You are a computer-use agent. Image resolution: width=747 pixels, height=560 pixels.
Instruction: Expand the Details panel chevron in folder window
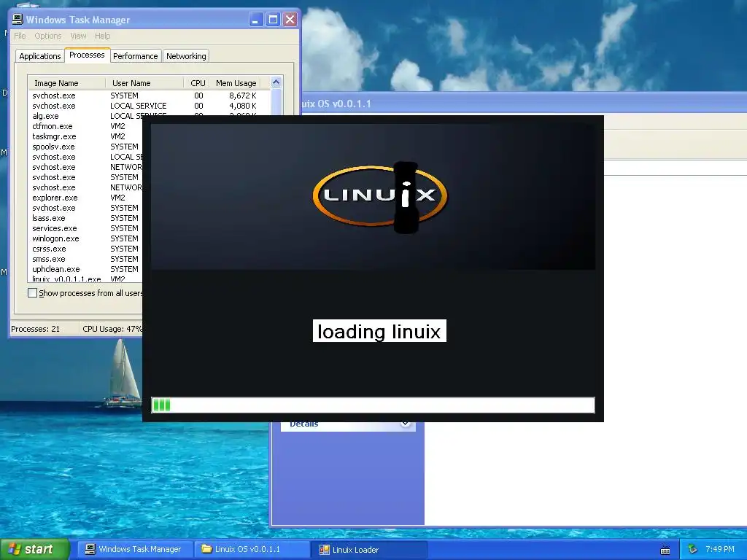406,424
